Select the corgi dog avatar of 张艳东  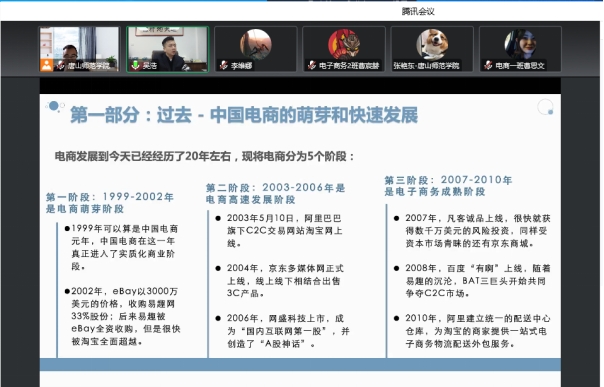pos(432,44)
